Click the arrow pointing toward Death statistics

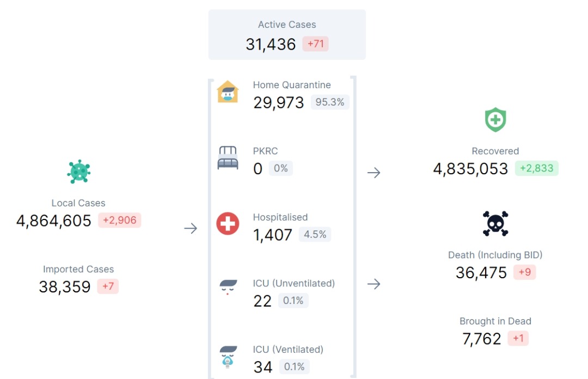point(374,284)
